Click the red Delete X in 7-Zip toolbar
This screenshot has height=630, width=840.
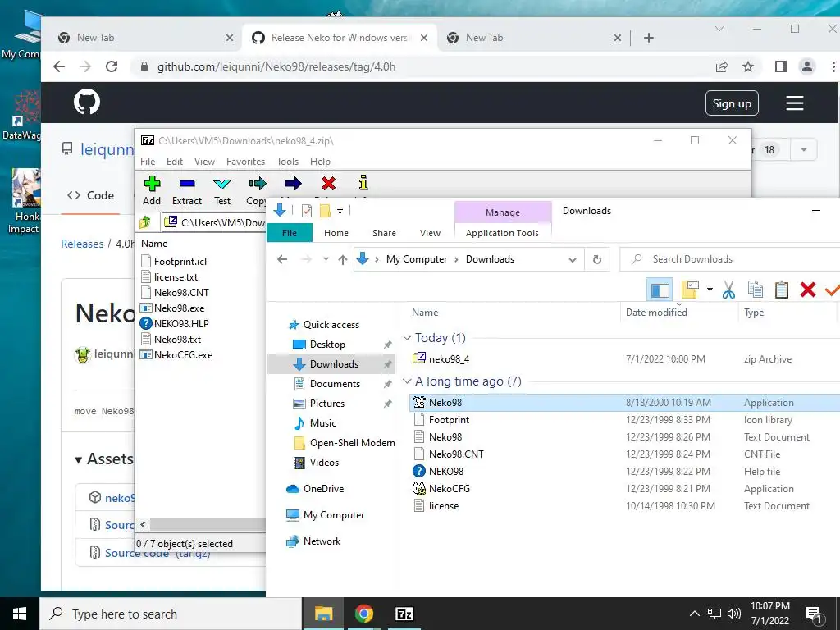[328, 184]
